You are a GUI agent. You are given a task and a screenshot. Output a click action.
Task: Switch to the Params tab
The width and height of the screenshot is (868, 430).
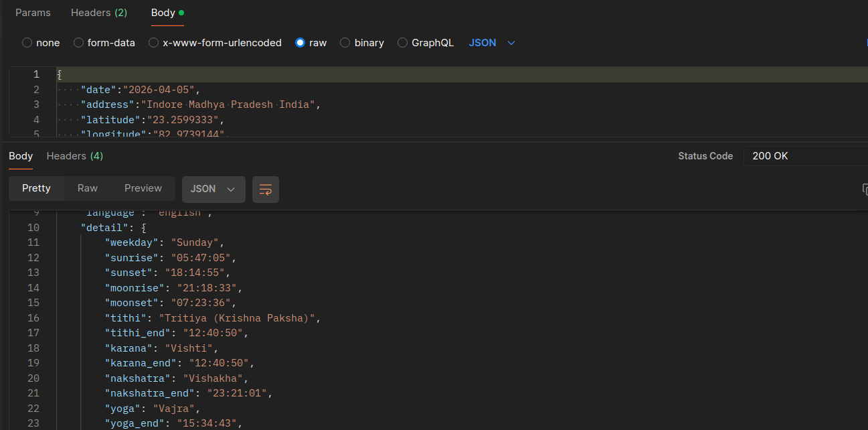click(x=33, y=13)
